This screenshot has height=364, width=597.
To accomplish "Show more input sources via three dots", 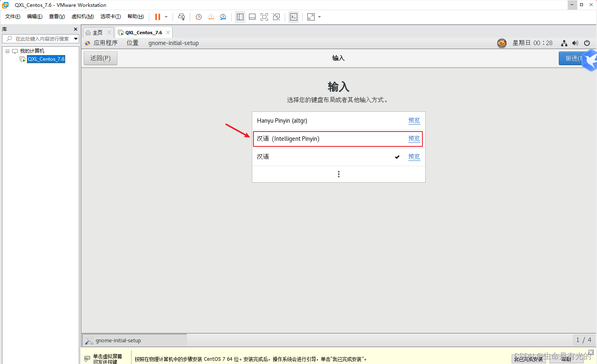I will tap(338, 174).
